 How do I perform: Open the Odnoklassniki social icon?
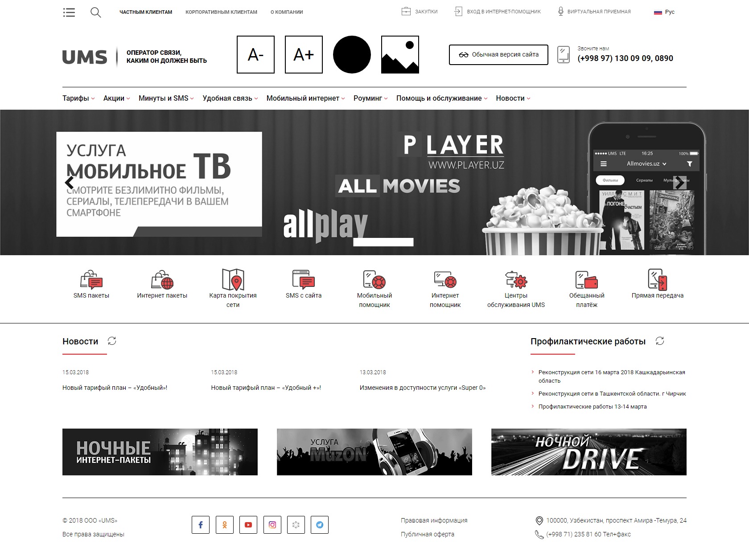point(225,525)
